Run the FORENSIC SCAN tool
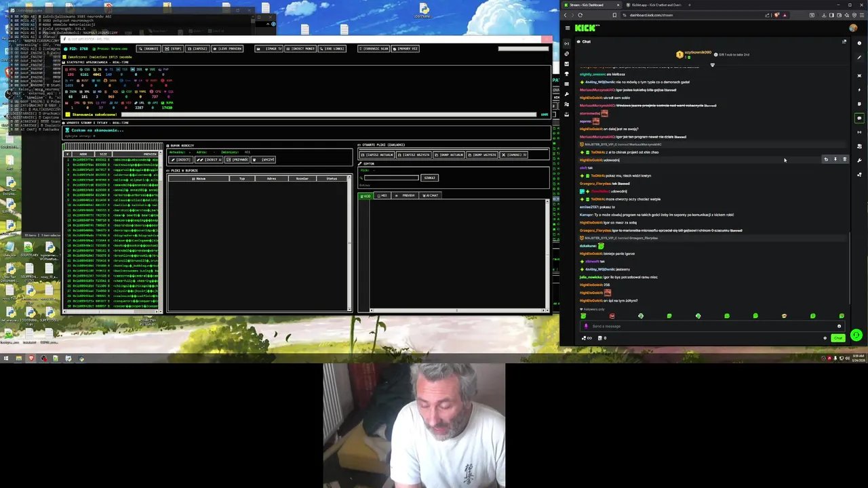Image resolution: width=868 pixels, height=488 pixels. click(374, 48)
